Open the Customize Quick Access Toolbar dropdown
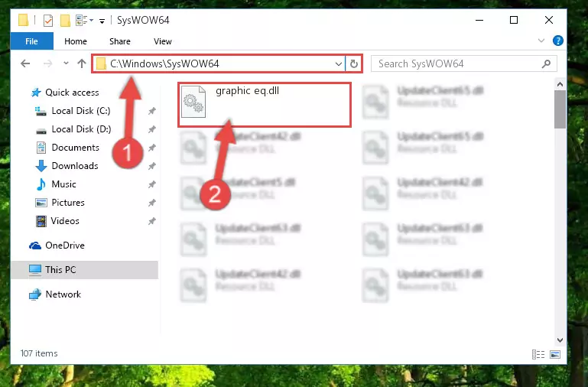 (x=102, y=21)
